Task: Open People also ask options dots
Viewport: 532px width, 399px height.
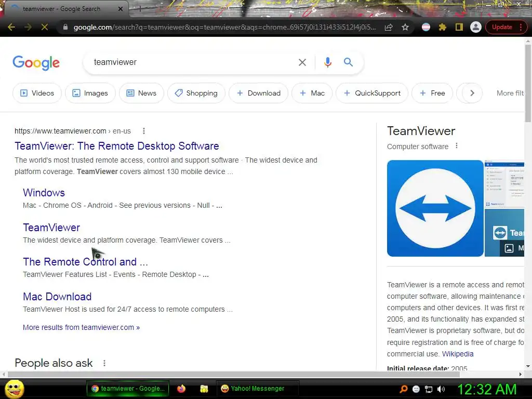Action: point(104,363)
